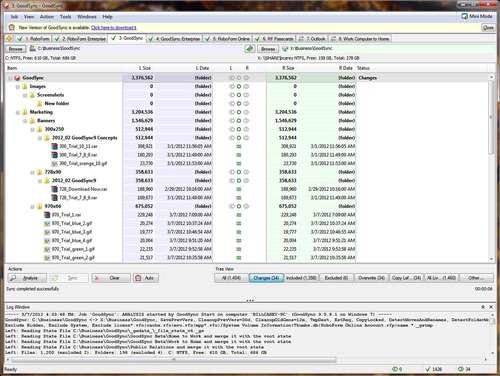Click the new job star icon
Image resolution: width=500 pixels, height=376 pixels.
[9, 39]
